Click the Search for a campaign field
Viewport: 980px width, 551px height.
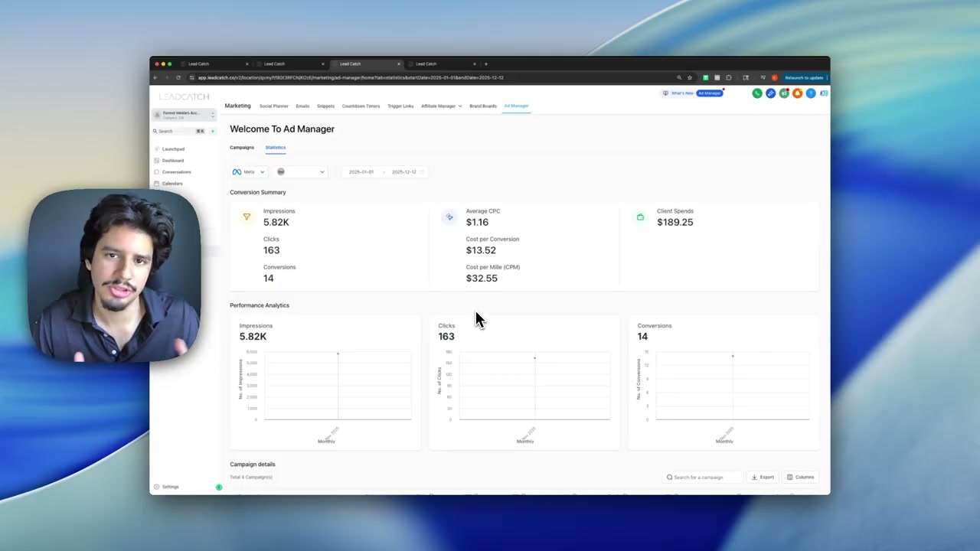[703, 477]
